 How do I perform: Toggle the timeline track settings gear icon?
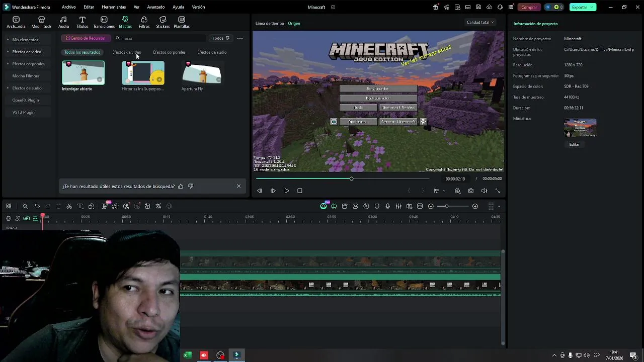(x=9, y=218)
